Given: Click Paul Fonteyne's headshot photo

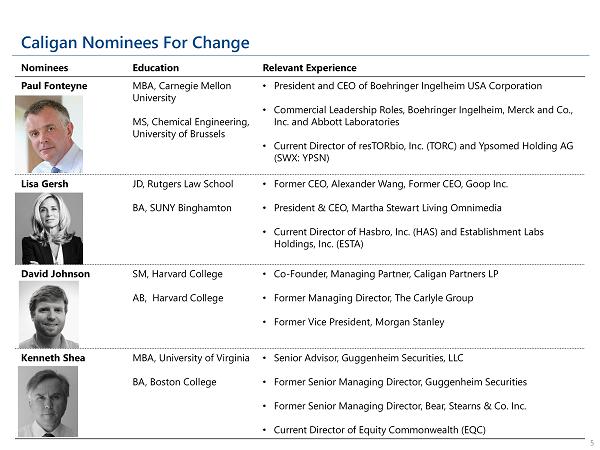Looking at the screenshot, I should (x=48, y=134).
